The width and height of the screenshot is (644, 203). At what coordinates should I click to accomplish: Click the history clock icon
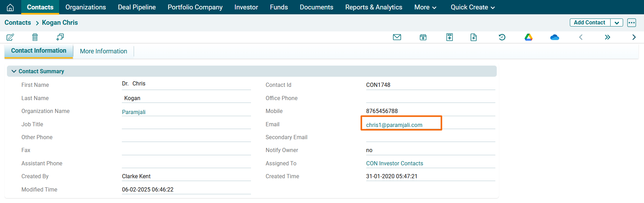tap(502, 37)
